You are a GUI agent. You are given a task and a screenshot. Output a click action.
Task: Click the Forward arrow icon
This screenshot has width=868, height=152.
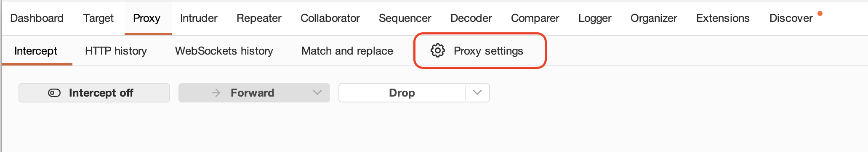click(x=216, y=93)
